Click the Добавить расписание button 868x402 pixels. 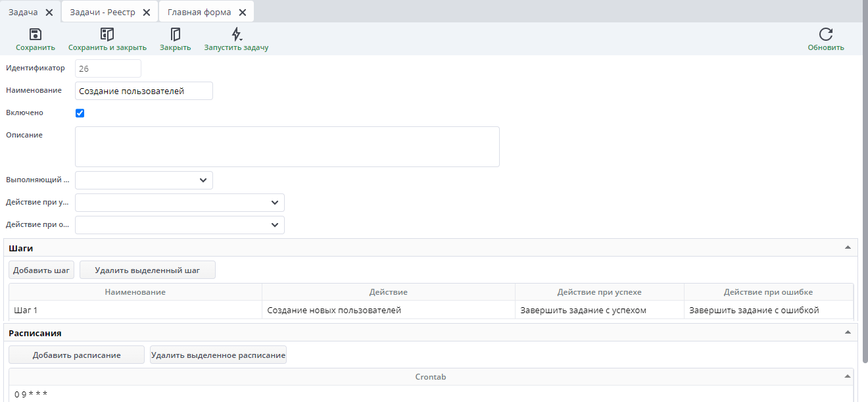[76, 355]
